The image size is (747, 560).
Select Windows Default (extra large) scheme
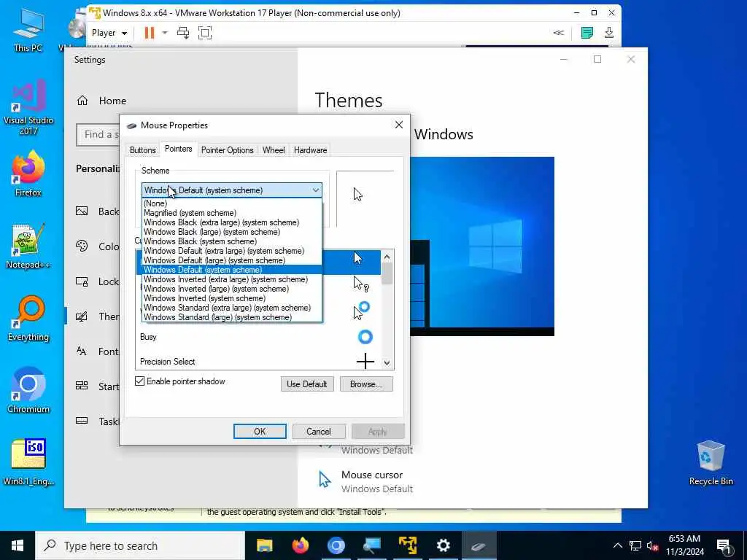pos(232,251)
